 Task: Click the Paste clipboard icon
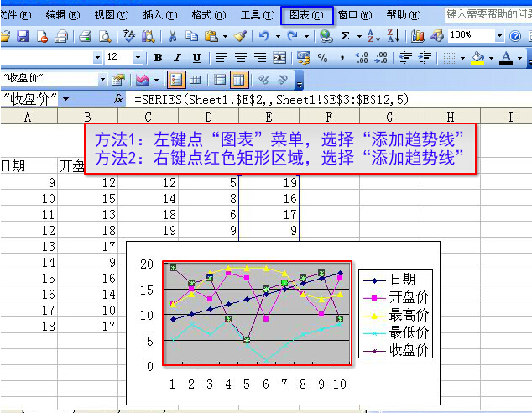(211, 36)
